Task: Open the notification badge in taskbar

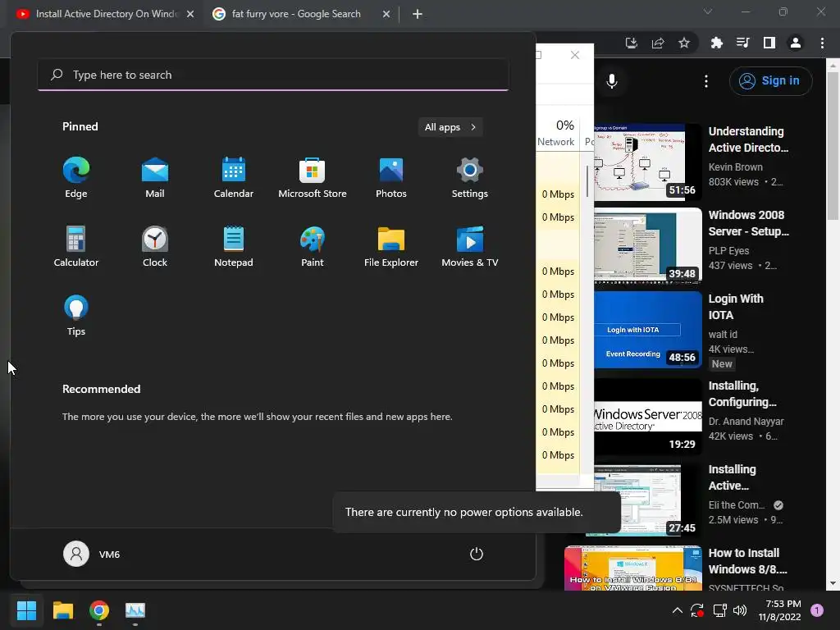Action: click(x=817, y=610)
